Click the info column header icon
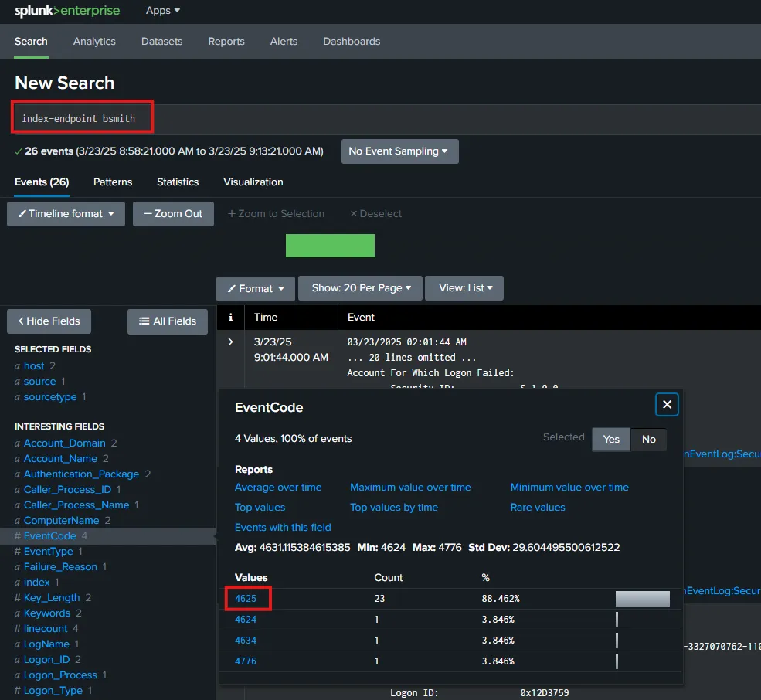This screenshot has height=700, width=761. pyautogui.click(x=230, y=317)
